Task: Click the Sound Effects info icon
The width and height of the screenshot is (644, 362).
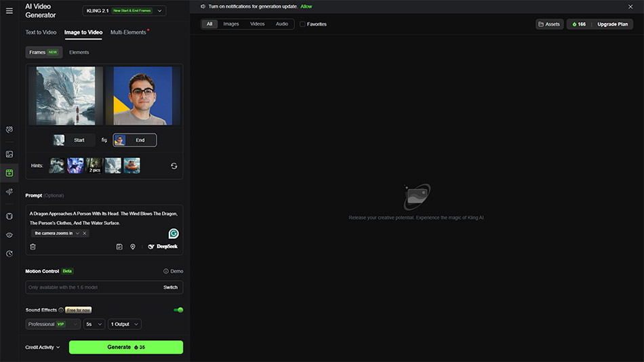Action: pyautogui.click(x=61, y=310)
